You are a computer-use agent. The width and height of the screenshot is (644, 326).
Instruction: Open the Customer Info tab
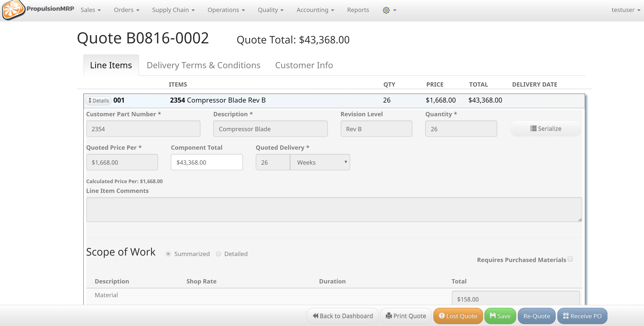304,65
